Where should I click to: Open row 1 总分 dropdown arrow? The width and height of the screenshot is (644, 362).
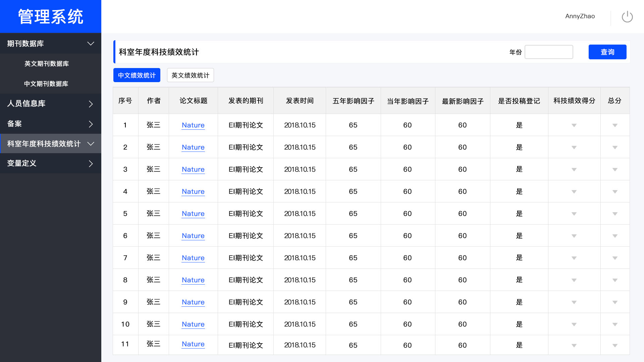pyautogui.click(x=614, y=125)
